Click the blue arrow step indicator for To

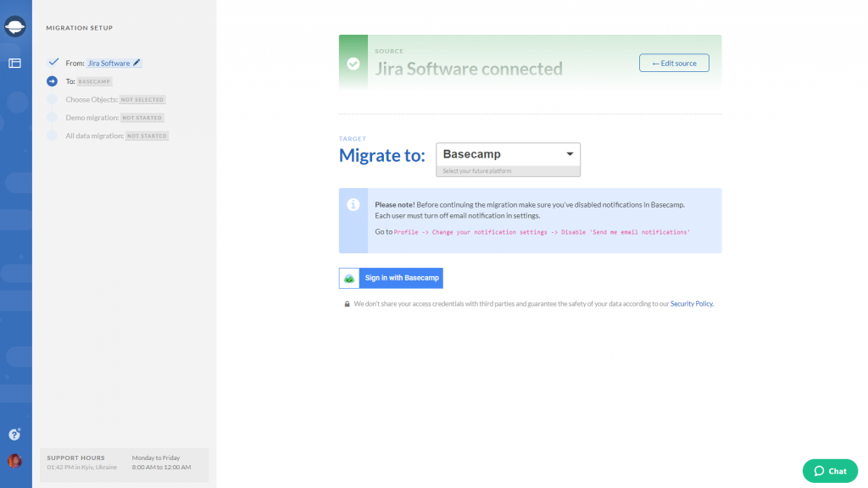click(53, 81)
